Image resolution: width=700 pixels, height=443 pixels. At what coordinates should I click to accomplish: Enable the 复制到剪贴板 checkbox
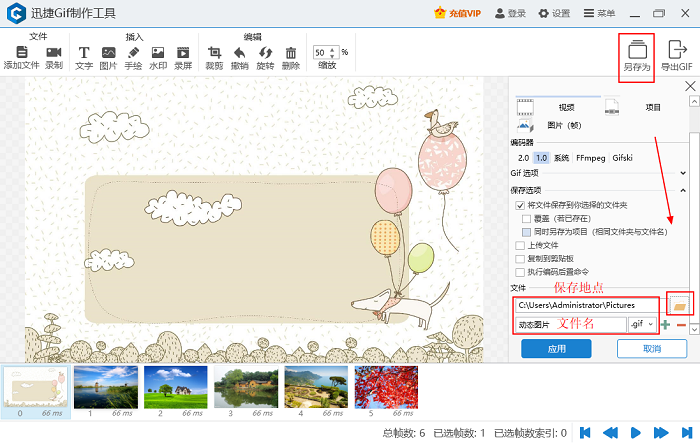pyautogui.click(x=520, y=259)
